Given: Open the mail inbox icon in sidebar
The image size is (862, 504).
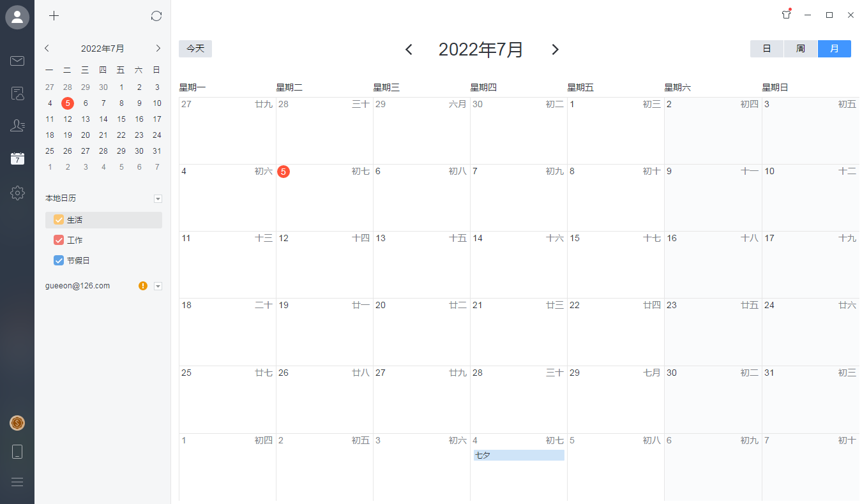Looking at the screenshot, I should [x=17, y=61].
